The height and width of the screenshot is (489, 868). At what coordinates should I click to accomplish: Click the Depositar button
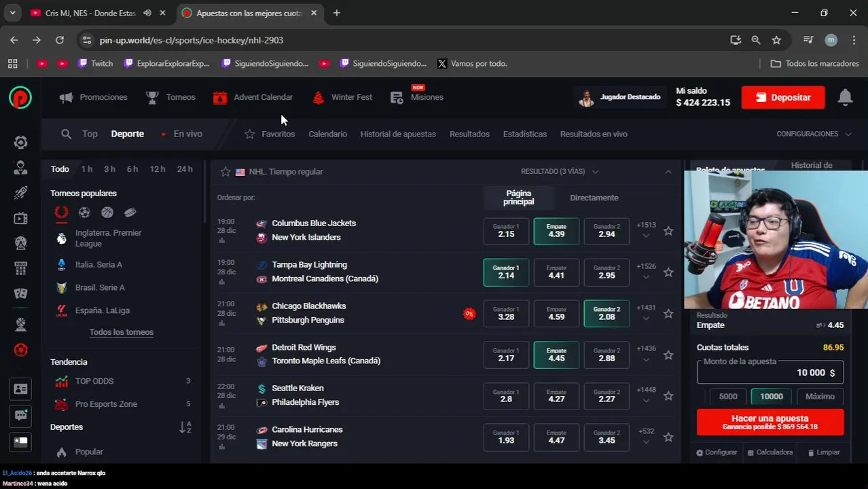[783, 97]
